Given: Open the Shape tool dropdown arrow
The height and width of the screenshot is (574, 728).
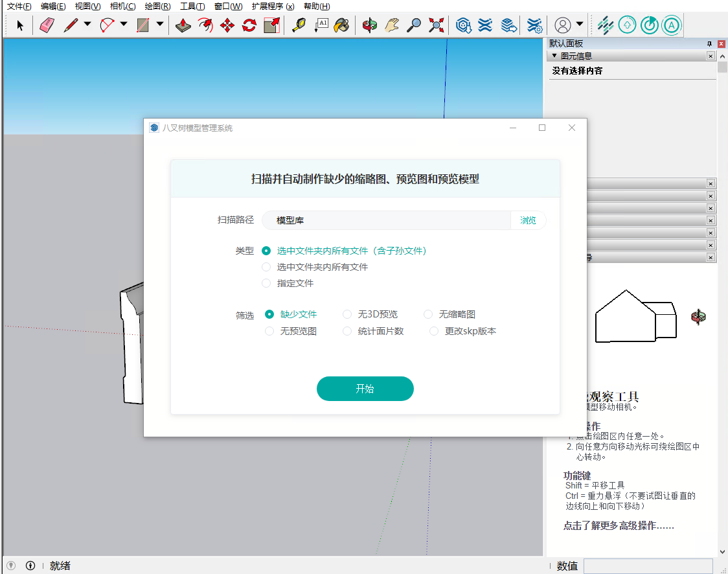Looking at the screenshot, I should [160, 24].
